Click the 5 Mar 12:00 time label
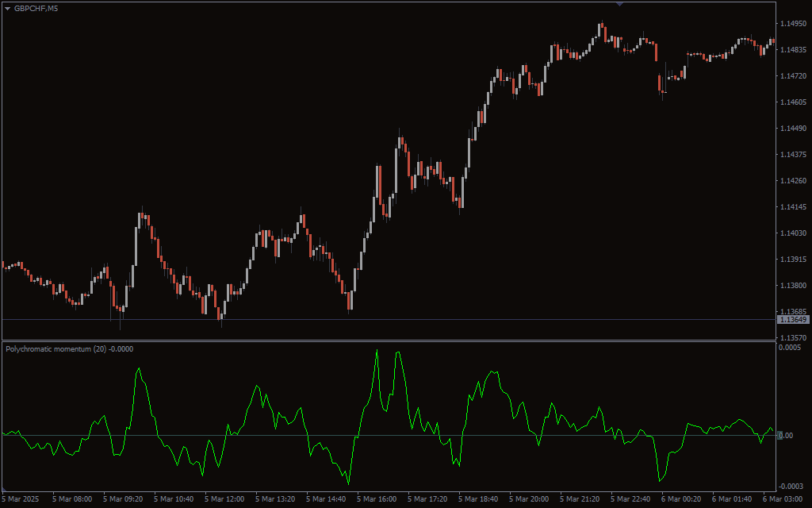Viewport: 812px width, 508px height. 224,499
